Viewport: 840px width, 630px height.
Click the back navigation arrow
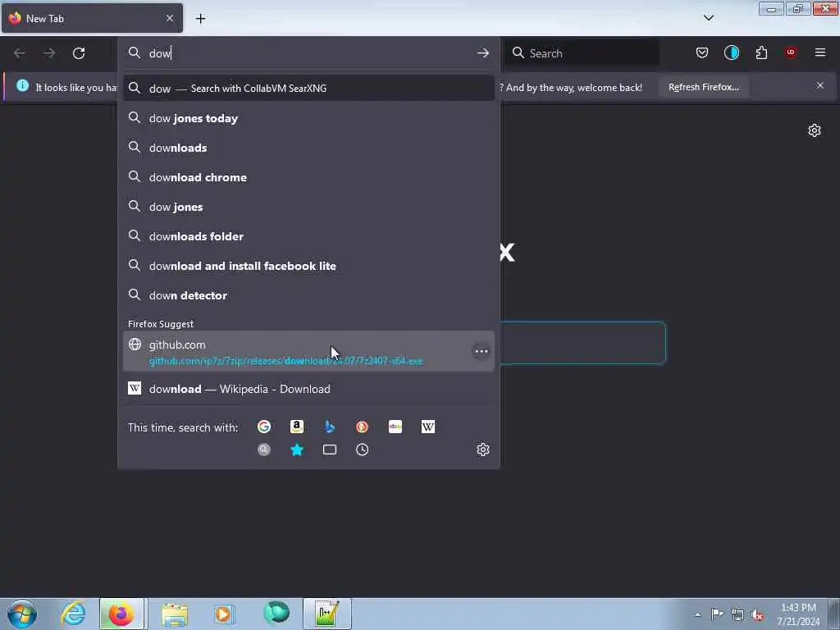pos(20,53)
